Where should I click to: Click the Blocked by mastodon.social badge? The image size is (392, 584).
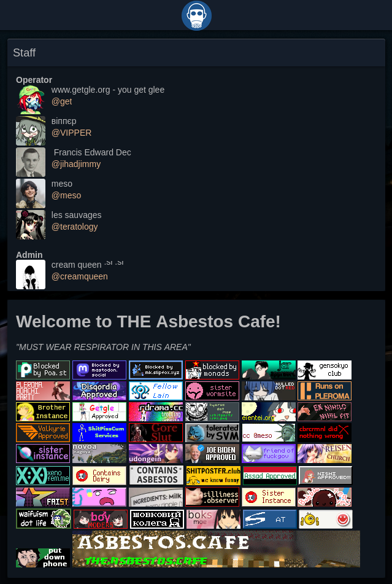[x=99, y=370]
